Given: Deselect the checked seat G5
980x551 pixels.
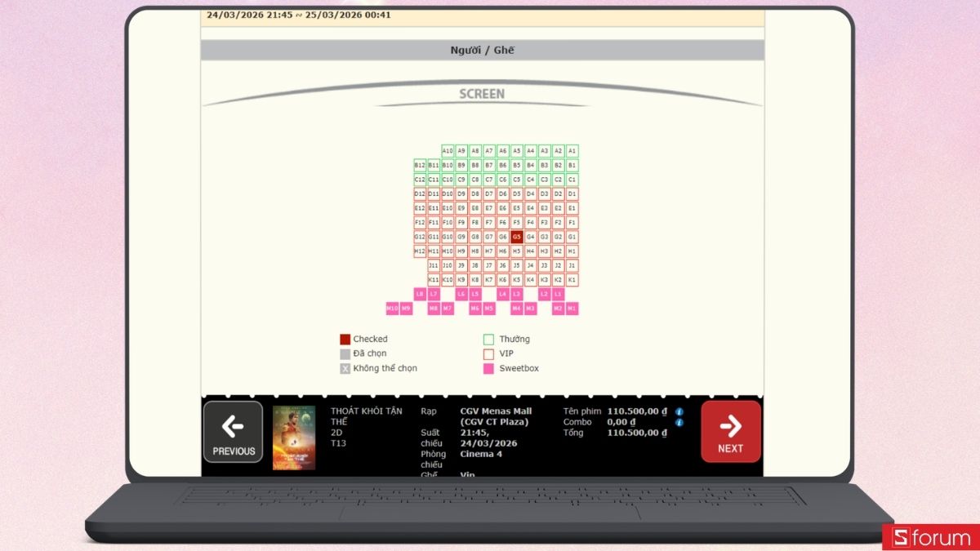Looking at the screenshot, I should [517, 237].
